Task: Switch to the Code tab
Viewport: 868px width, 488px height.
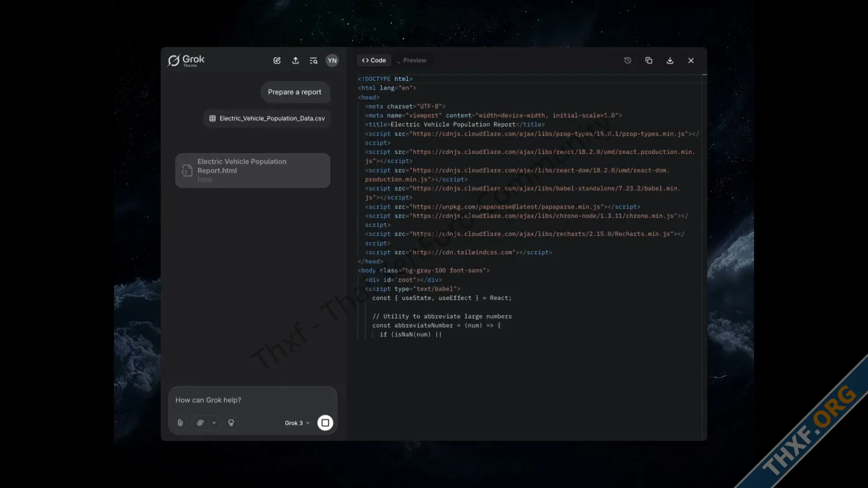Action: click(374, 61)
